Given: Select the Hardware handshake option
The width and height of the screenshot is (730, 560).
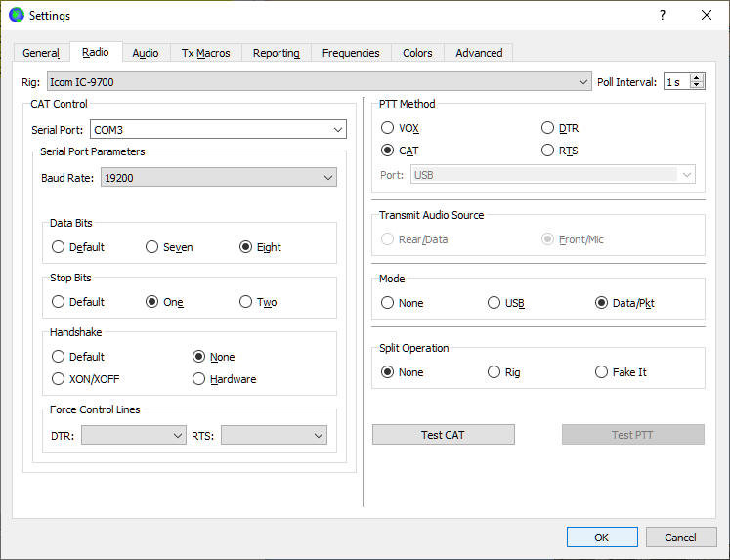Looking at the screenshot, I should pyautogui.click(x=199, y=379).
